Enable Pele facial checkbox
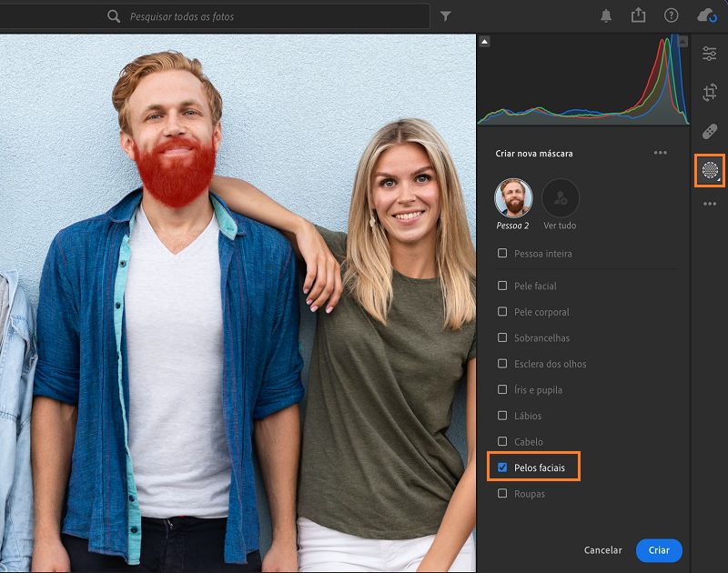Image resolution: width=728 pixels, height=573 pixels. click(x=502, y=286)
